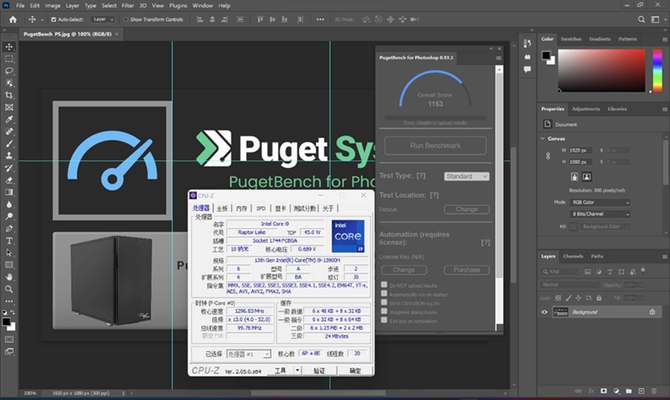
Task: Select the Zoom tool
Action: 9,289
